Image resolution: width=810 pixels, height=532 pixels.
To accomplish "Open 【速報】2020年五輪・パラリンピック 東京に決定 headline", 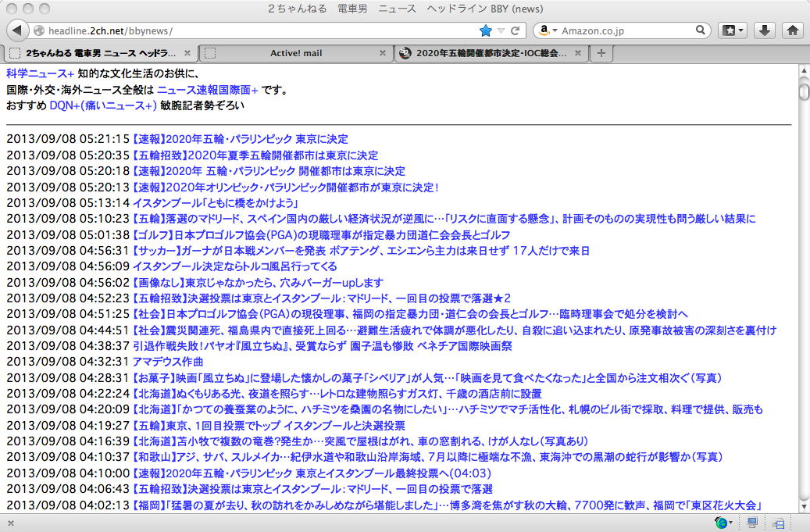I will pyautogui.click(x=241, y=139).
